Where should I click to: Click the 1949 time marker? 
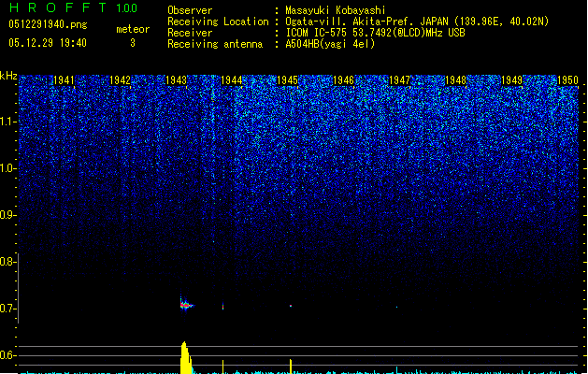[x=511, y=79]
